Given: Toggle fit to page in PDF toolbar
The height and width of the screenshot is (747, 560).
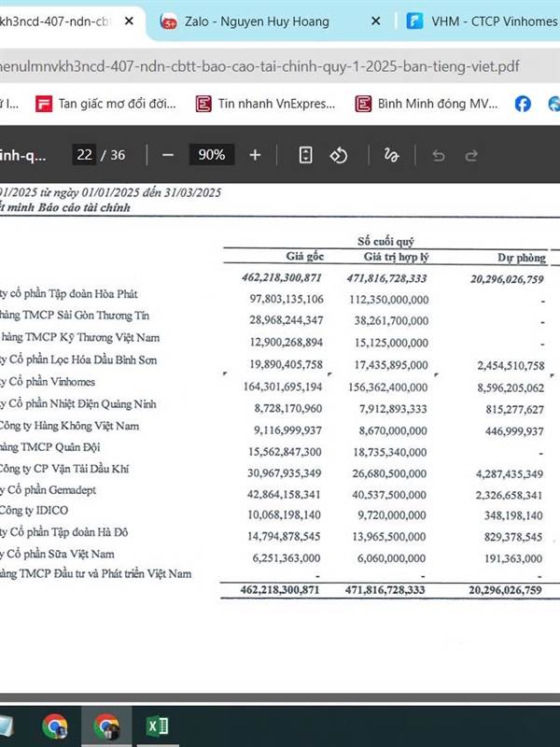Looking at the screenshot, I should pos(305,155).
